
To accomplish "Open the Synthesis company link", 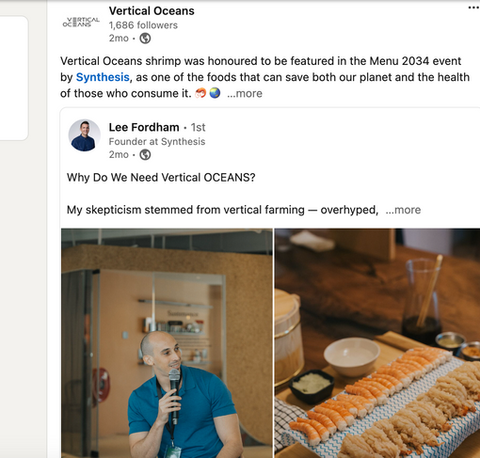I will (103, 77).
